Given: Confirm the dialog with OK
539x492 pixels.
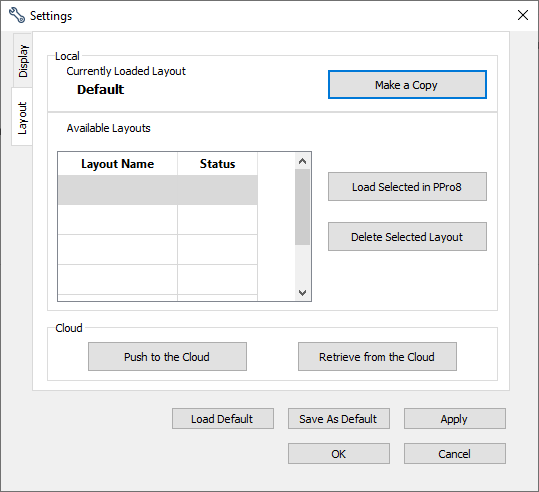Looking at the screenshot, I should coord(339,454).
